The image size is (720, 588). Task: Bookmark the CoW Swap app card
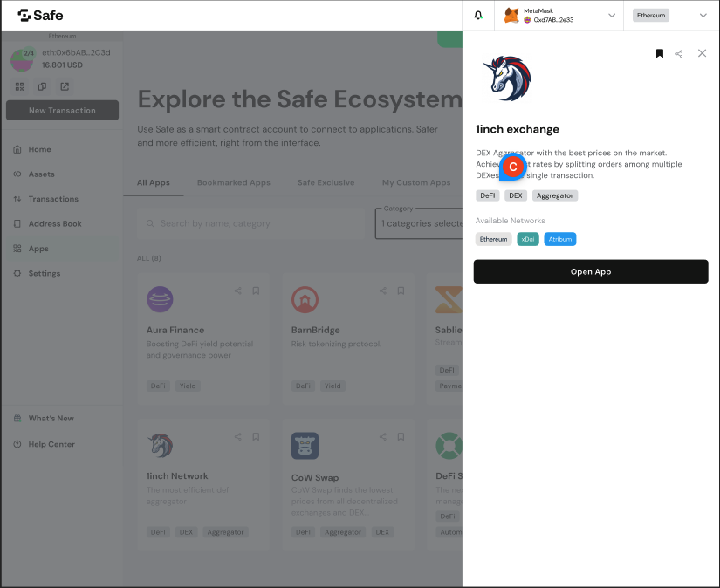[x=401, y=437]
